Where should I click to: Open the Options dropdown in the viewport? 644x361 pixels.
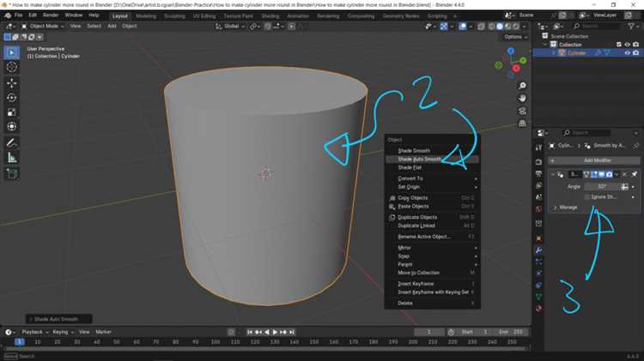coord(514,37)
